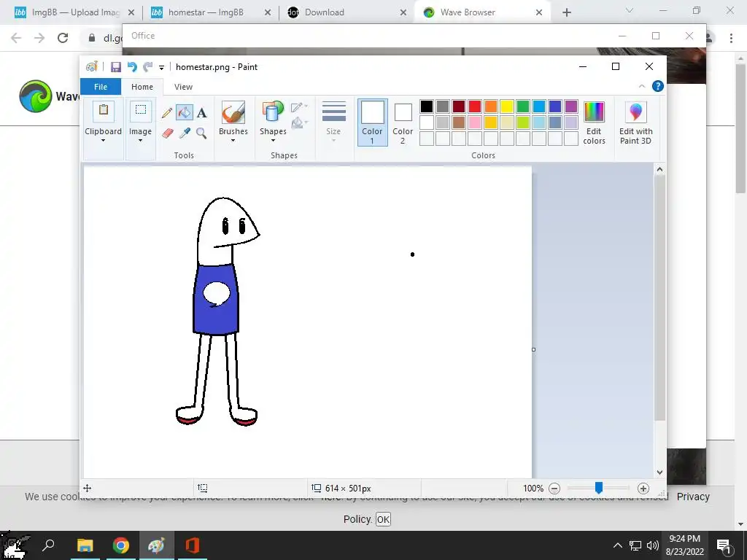
Task: Collapse the Paint ribbon chevron
Action: [642, 86]
